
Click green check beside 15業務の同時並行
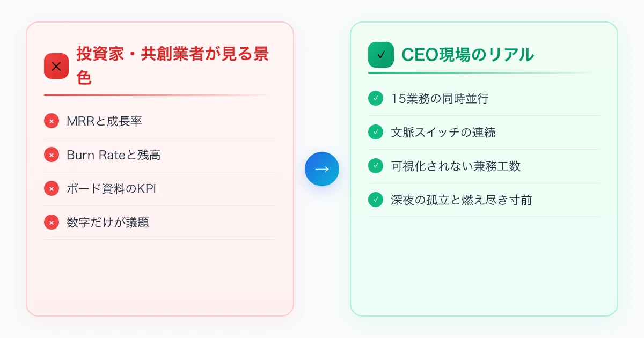376,99
